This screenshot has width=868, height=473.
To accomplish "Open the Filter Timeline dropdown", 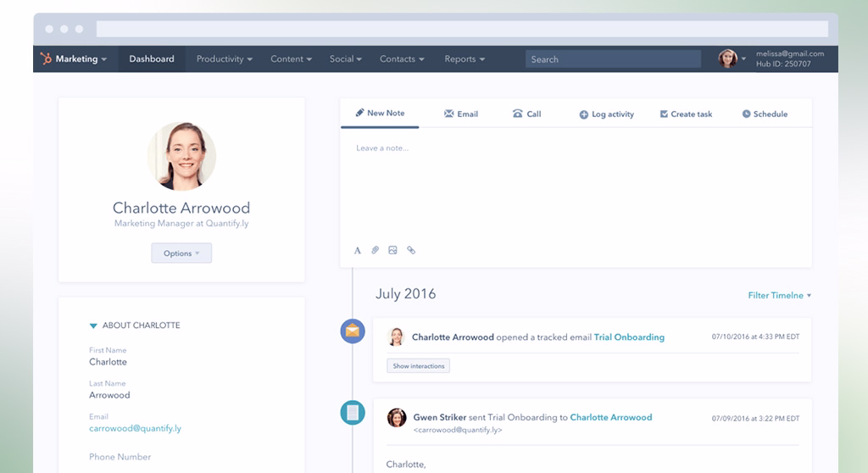I will (x=780, y=295).
